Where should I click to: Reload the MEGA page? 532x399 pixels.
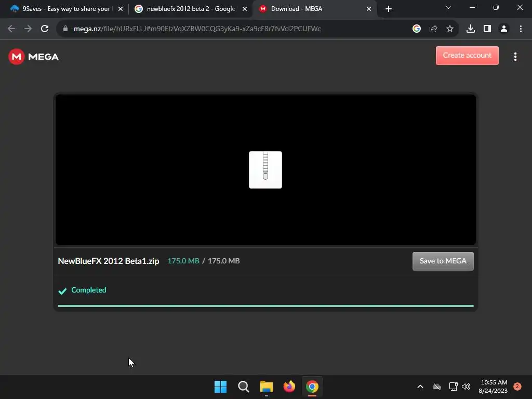pyautogui.click(x=45, y=29)
